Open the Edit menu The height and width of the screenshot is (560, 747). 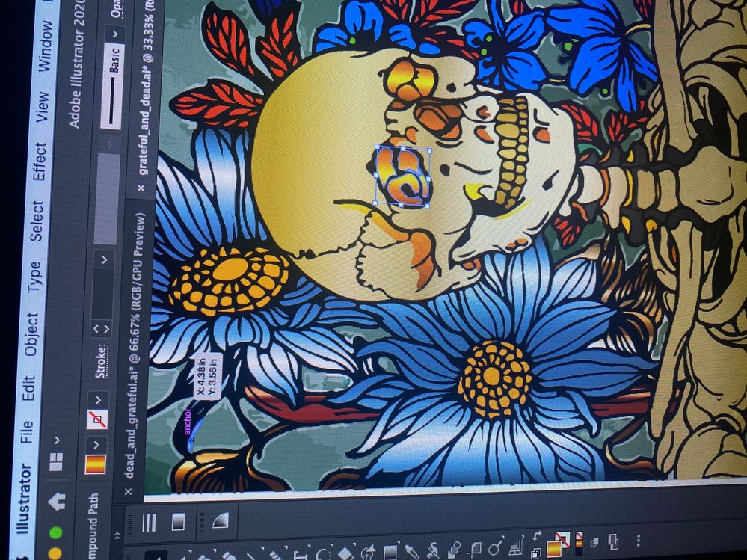point(29,388)
